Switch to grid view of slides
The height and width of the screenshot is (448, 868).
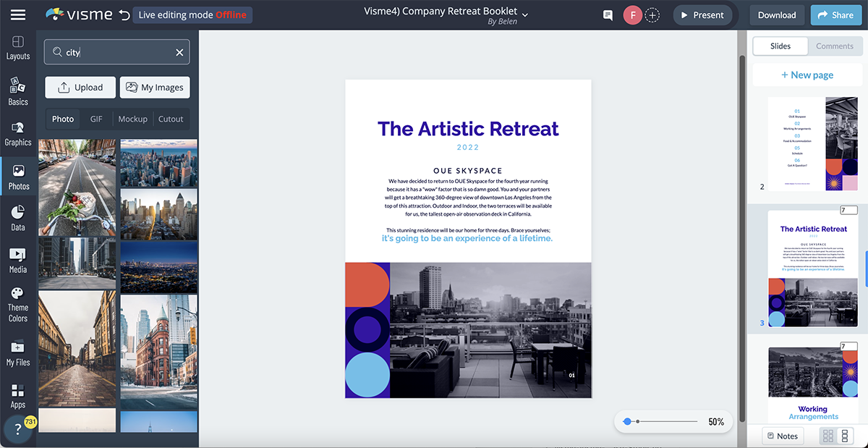click(828, 436)
